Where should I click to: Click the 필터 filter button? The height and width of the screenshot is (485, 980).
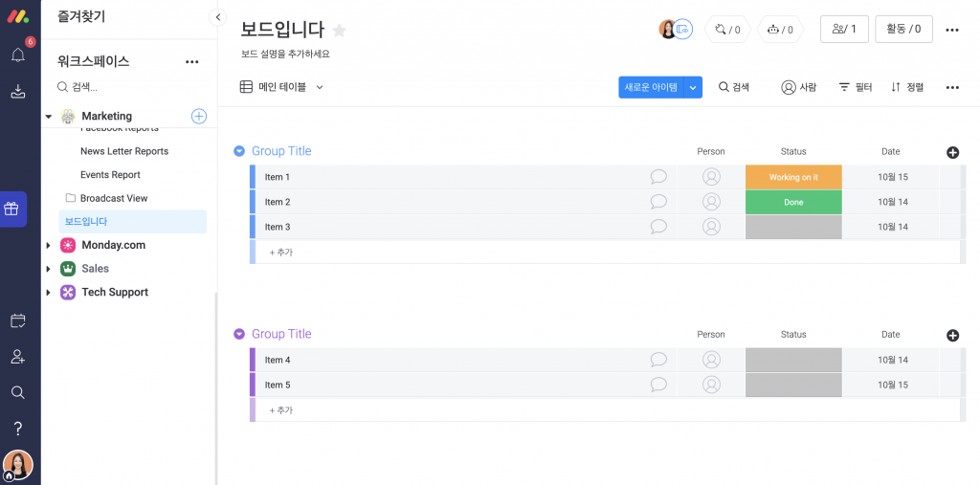(x=855, y=87)
